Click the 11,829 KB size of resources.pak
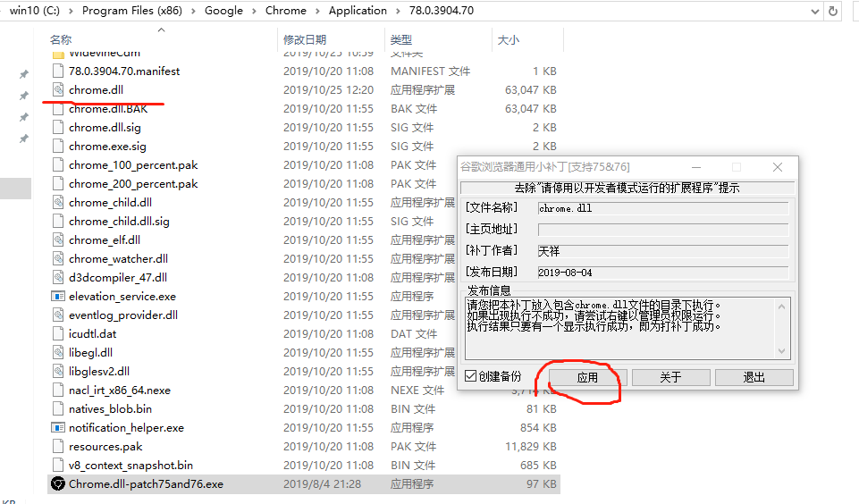 (530, 446)
